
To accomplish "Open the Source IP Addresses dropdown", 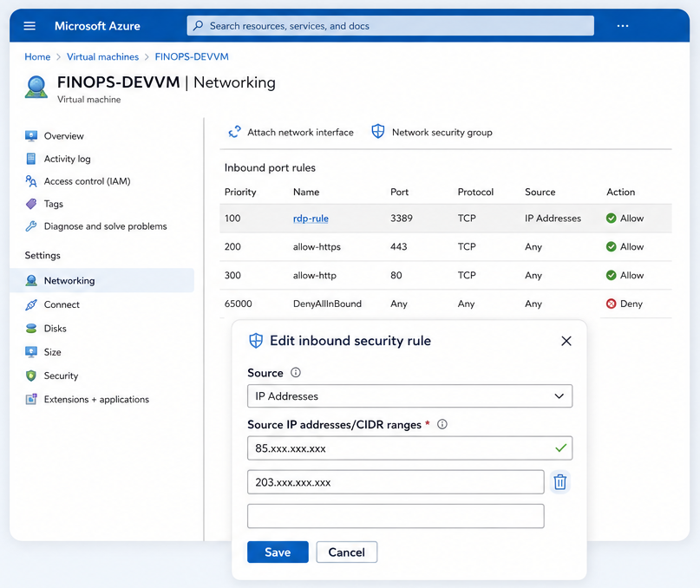I will (409, 396).
